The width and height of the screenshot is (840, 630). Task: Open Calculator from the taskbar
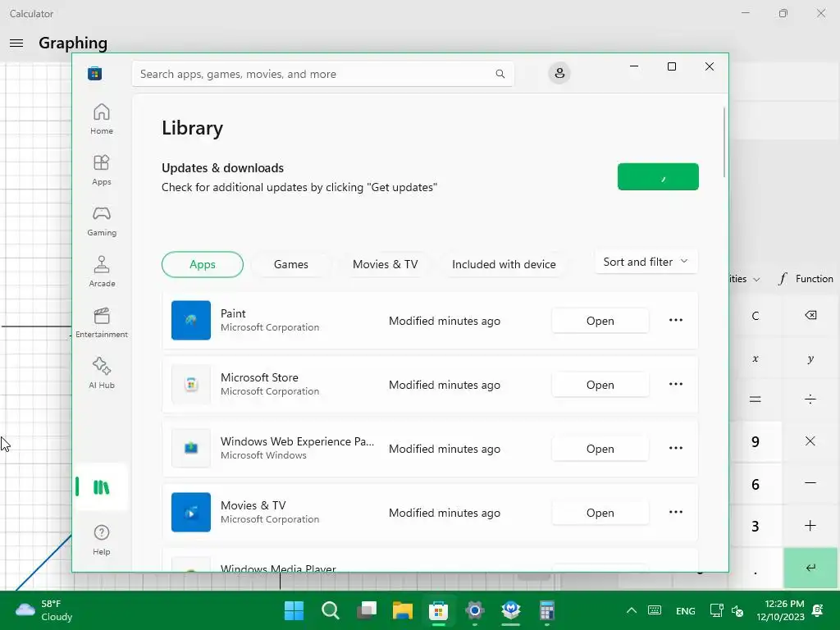pos(547,610)
